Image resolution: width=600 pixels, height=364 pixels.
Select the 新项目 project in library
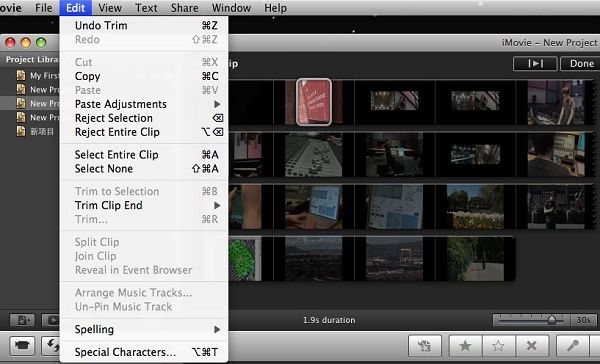tap(30, 131)
